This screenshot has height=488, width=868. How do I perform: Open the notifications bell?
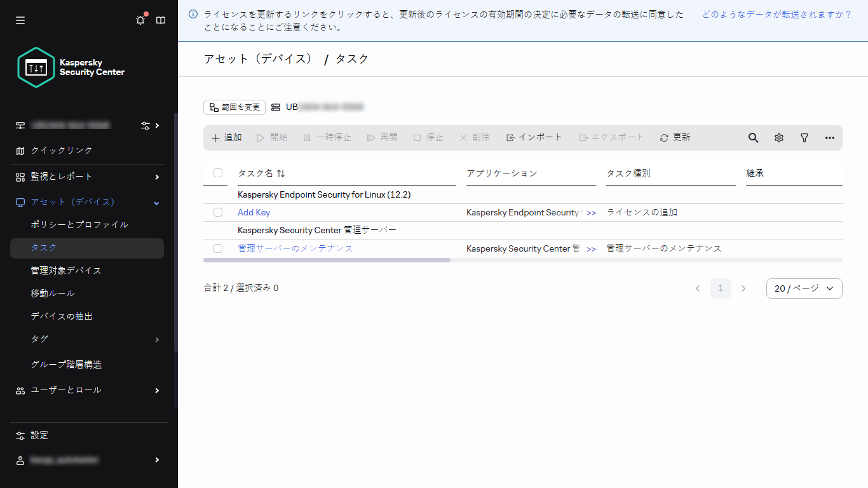pos(140,20)
